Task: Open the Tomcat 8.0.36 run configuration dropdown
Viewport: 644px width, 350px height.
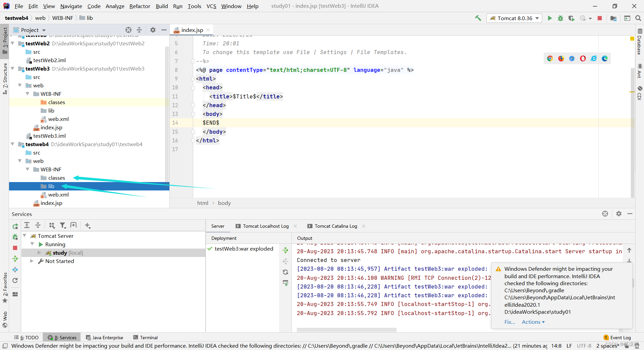Action: tap(514, 18)
